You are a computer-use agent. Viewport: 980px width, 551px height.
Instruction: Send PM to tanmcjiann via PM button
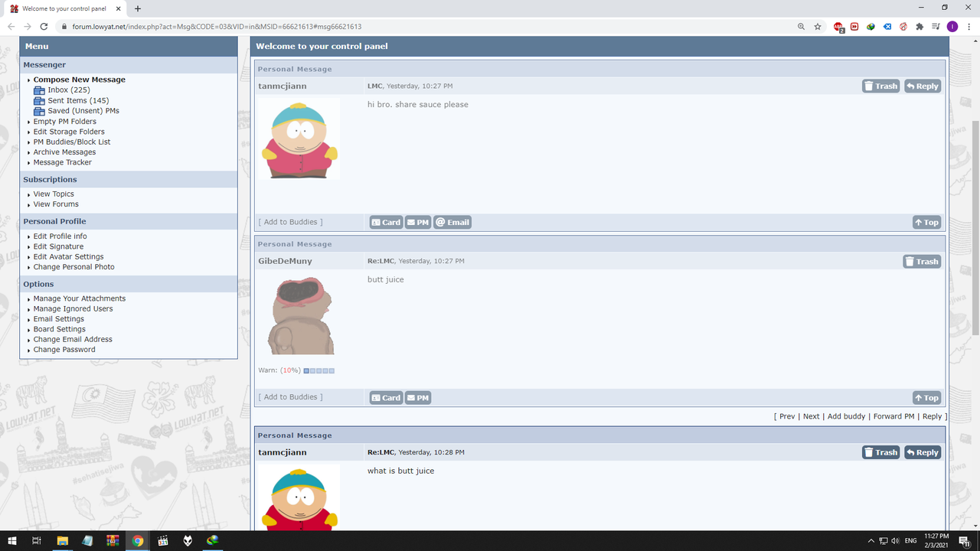(418, 222)
